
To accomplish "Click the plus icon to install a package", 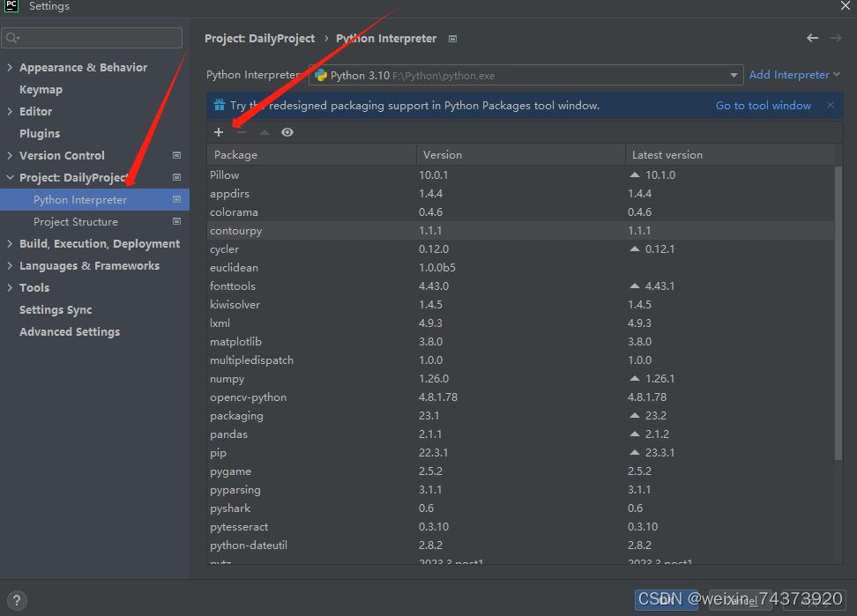I will tap(219, 132).
